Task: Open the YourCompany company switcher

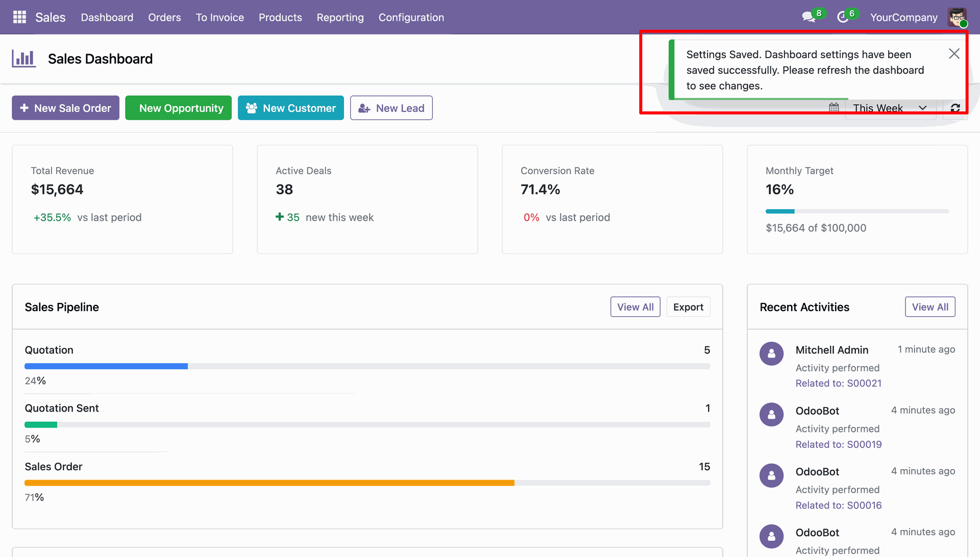Action: (x=903, y=17)
